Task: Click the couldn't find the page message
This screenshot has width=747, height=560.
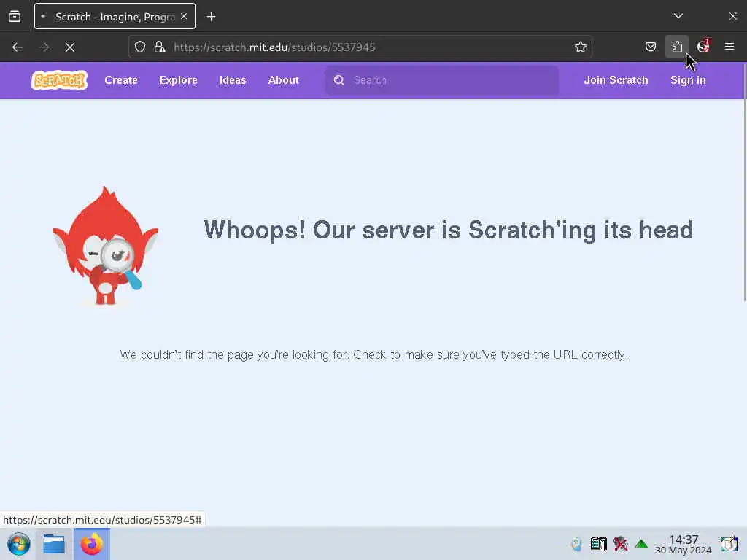Action: pos(374,355)
